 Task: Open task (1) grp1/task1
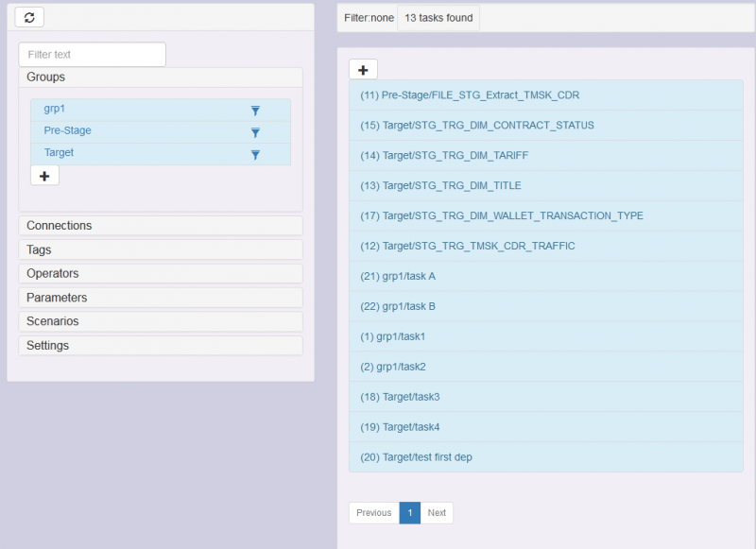pos(546,336)
